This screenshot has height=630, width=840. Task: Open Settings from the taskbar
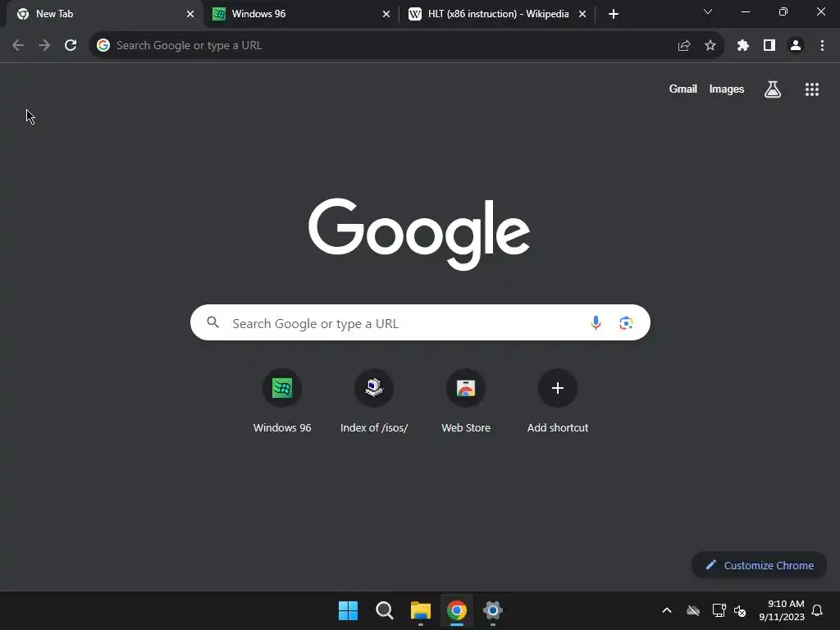tap(493, 610)
